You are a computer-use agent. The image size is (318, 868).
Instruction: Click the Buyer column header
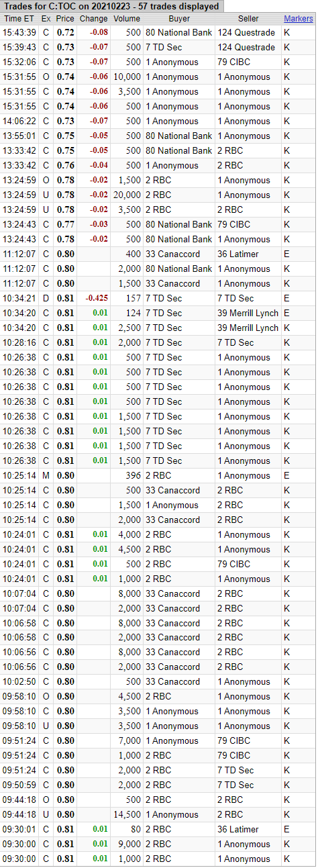click(179, 19)
